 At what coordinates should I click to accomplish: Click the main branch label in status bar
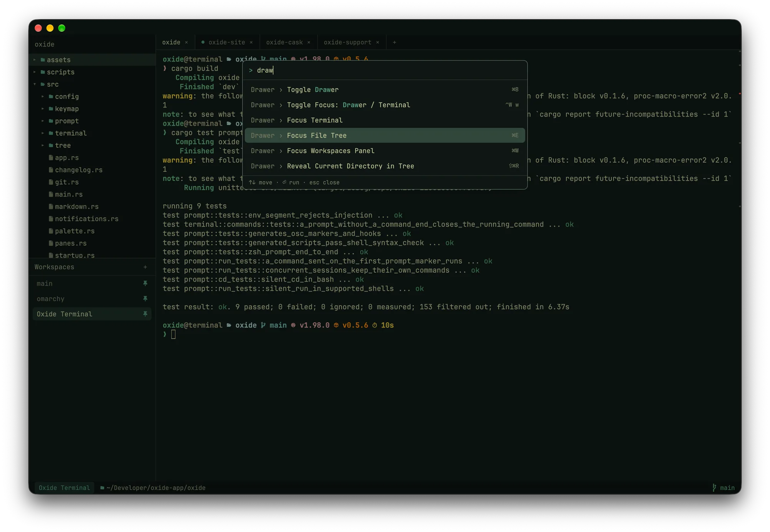pos(727,488)
